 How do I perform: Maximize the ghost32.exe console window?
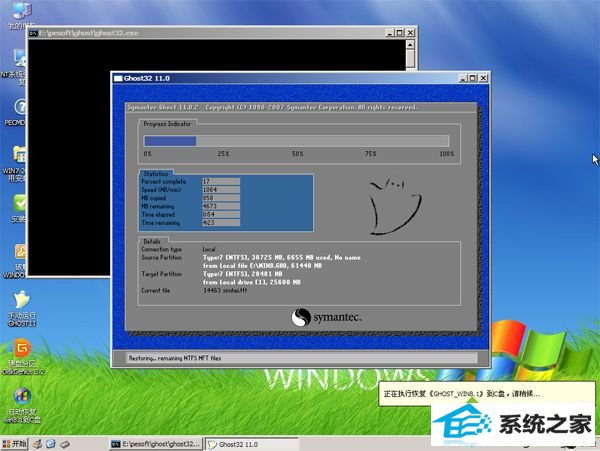(399, 33)
